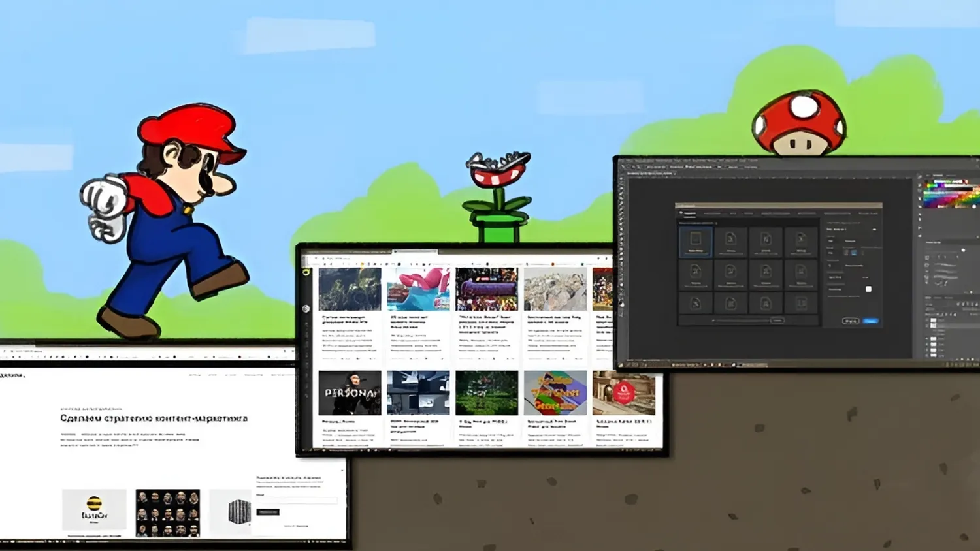Select the blue highlighted landscape orientation icon

[x=853, y=252]
